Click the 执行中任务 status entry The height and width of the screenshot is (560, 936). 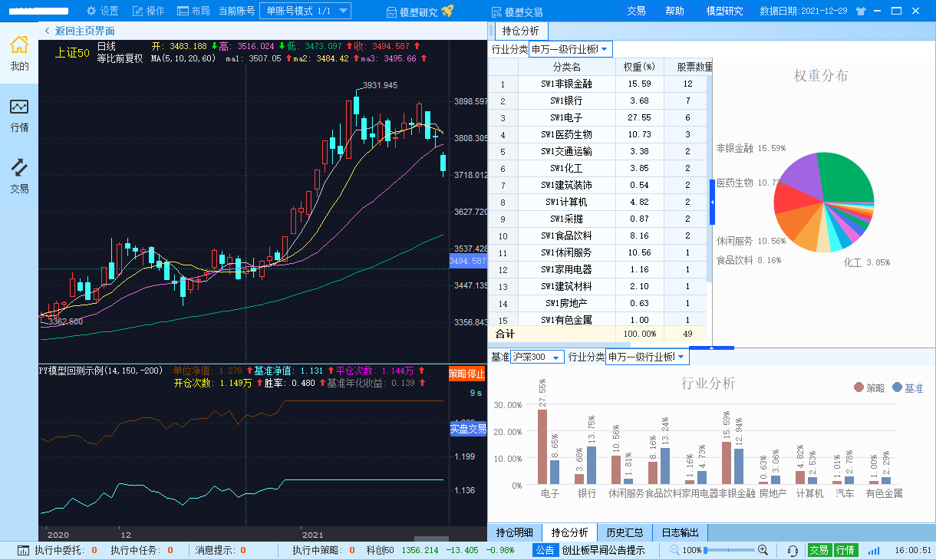tap(142, 550)
